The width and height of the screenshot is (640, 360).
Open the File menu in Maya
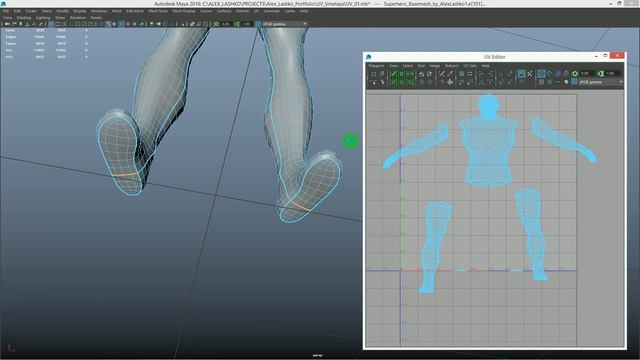(6, 11)
